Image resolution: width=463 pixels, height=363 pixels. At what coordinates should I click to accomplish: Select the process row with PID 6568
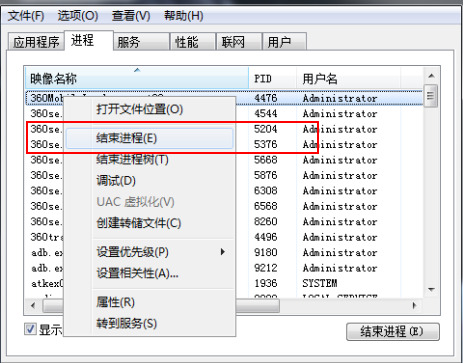[x=224, y=206]
